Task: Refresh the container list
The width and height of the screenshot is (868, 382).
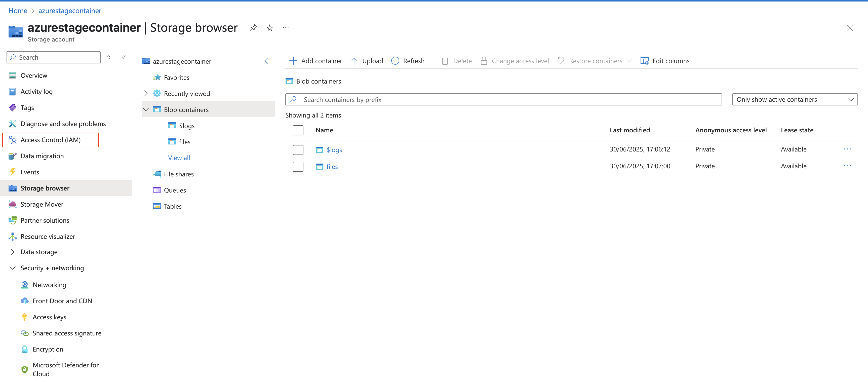Action: tap(408, 61)
